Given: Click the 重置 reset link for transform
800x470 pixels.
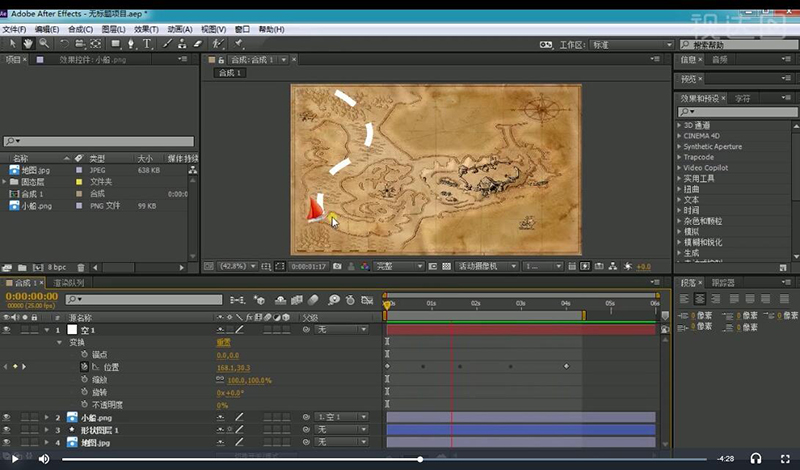Looking at the screenshot, I should click(224, 342).
